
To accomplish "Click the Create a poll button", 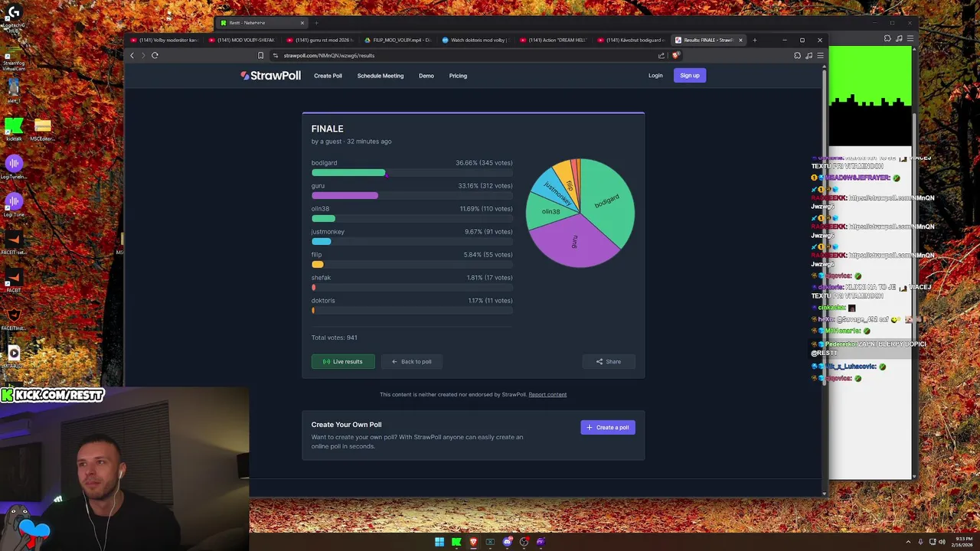I will click(x=608, y=428).
